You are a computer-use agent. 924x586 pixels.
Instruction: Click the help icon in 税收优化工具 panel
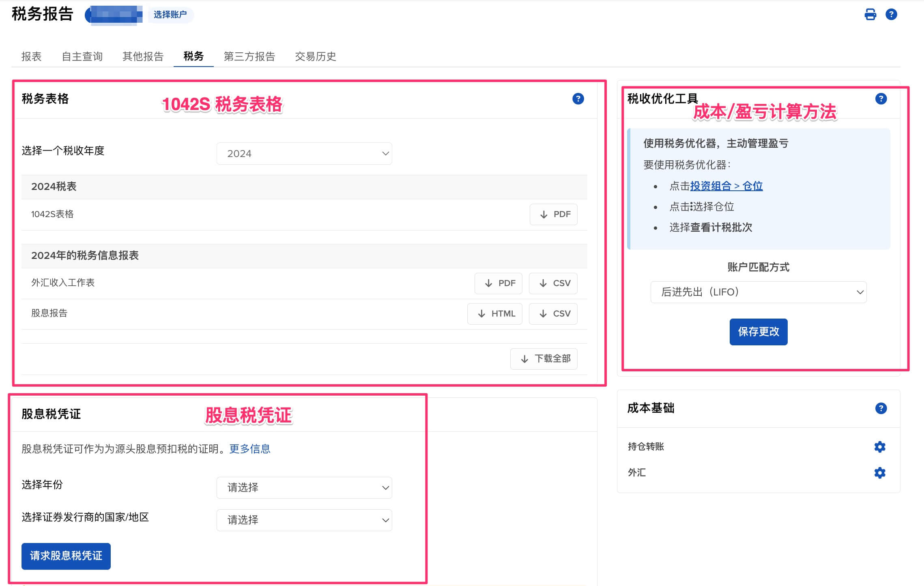point(881,99)
